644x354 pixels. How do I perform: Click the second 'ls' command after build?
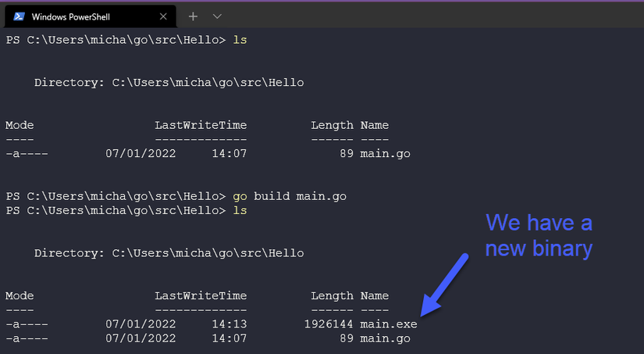240,211
